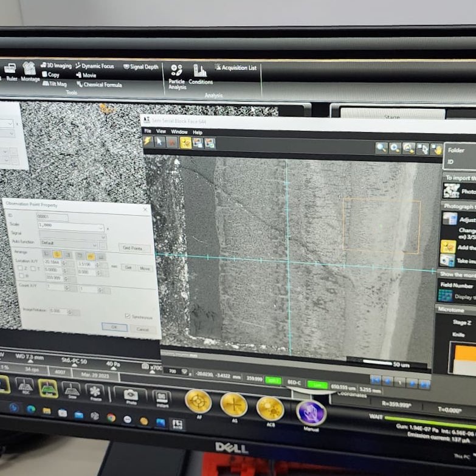The width and height of the screenshot is (476, 476).
Task: Select the Ruler tool
Action: coord(11,72)
